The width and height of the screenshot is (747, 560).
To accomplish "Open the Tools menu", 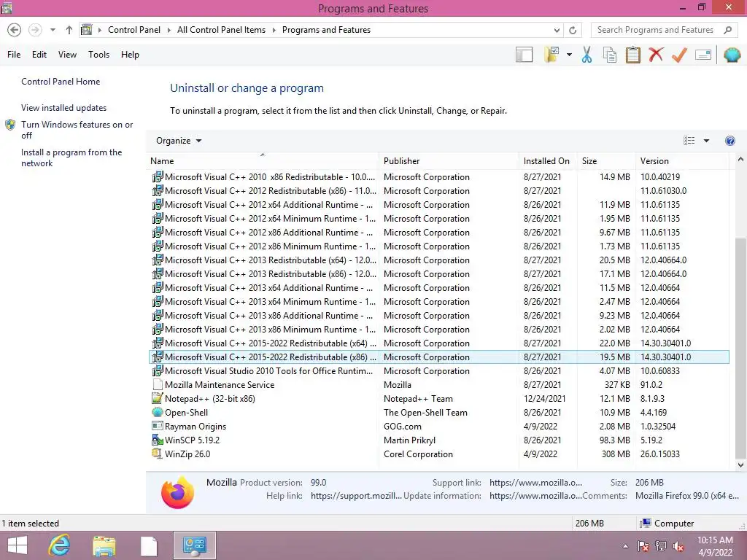I will tap(98, 54).
